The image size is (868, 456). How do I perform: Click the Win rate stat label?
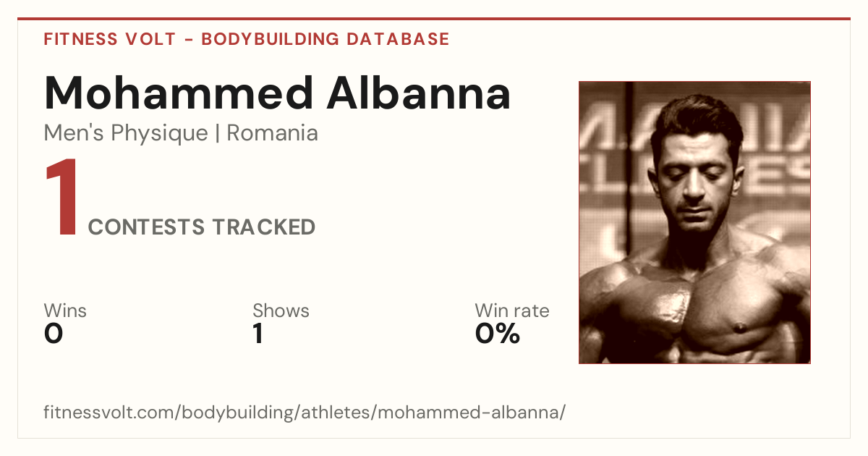point(512,311)
